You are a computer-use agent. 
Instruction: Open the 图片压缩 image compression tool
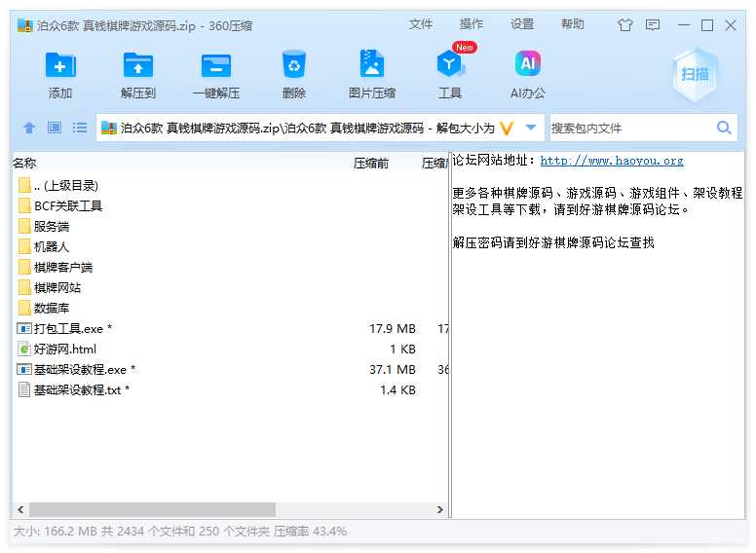[372, 64]
